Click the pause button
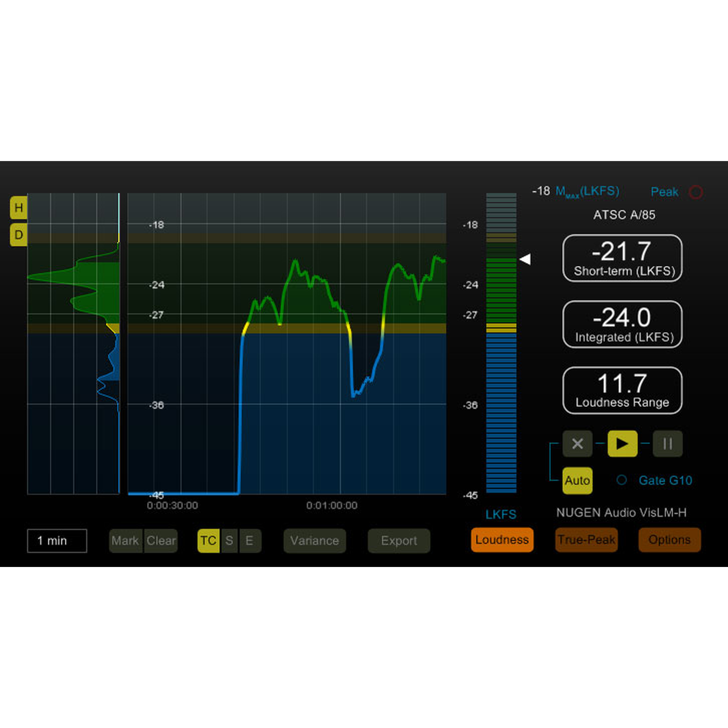The width and height of the screenshot is (728, 728). tap(667, 444)
